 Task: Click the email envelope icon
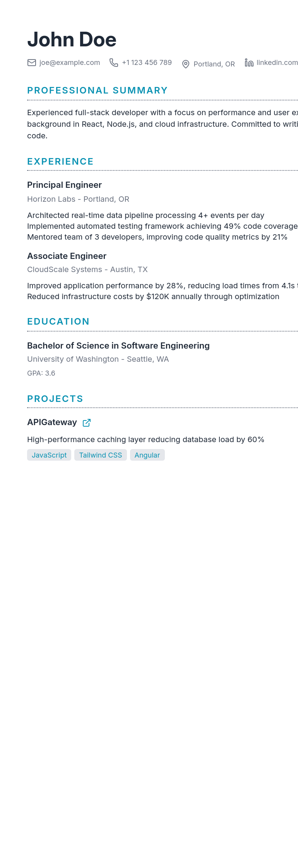32,63
